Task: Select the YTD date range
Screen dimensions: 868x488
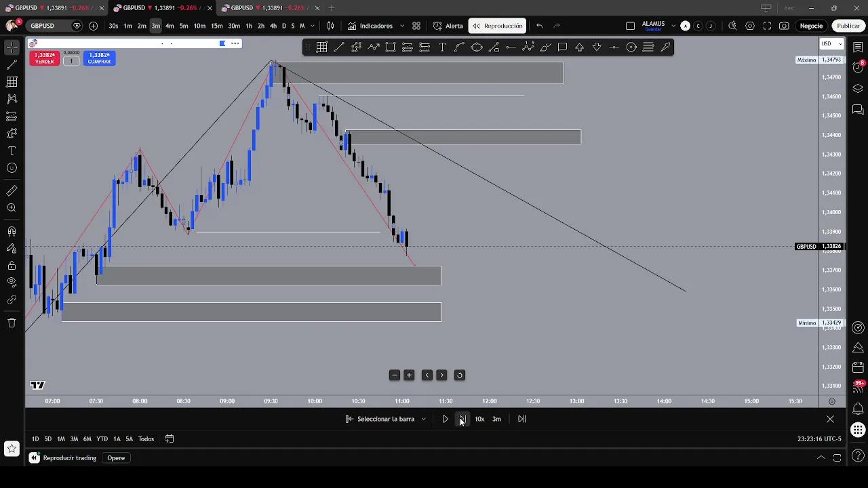Action: coord(102,439)
